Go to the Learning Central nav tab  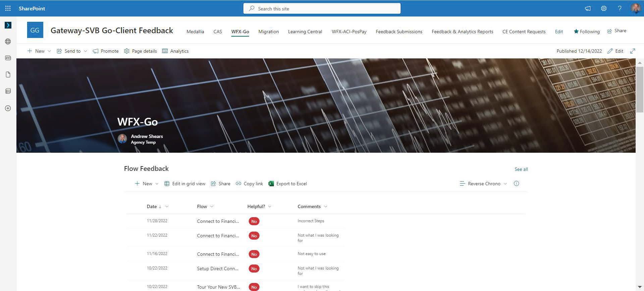pyautogui.click(x=305, y=32)
